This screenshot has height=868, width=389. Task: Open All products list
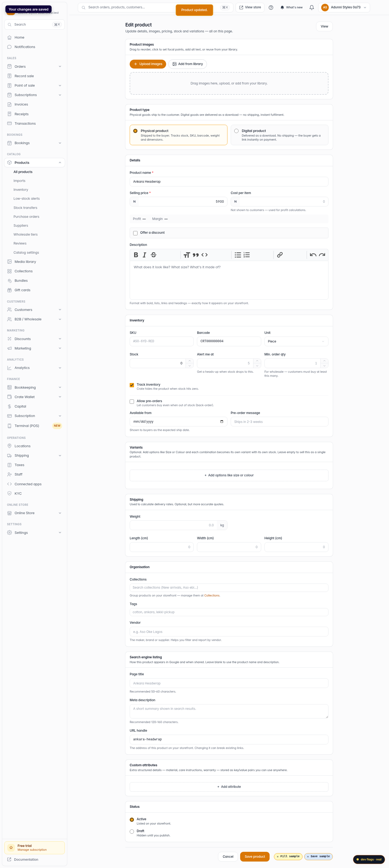pos(23,172)
